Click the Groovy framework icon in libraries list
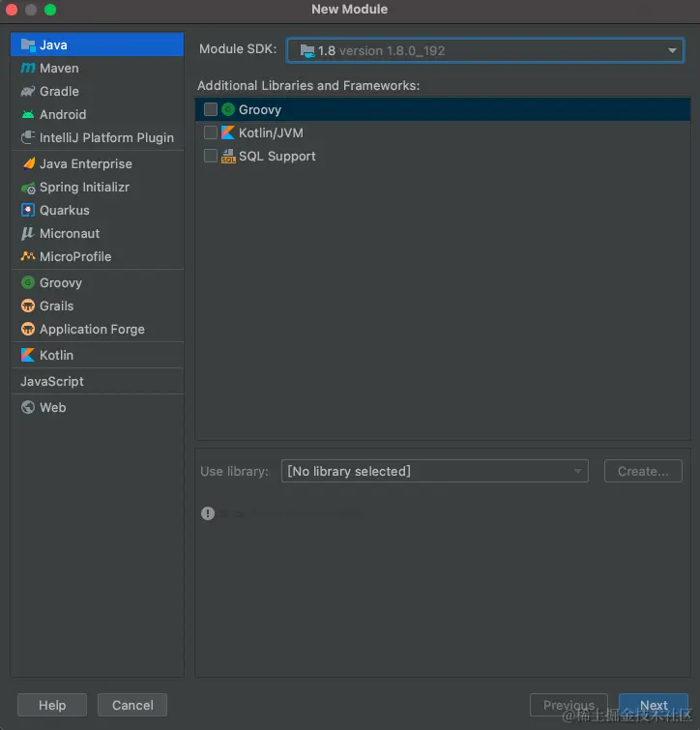The image size is (700, 730). coord(228,109)
